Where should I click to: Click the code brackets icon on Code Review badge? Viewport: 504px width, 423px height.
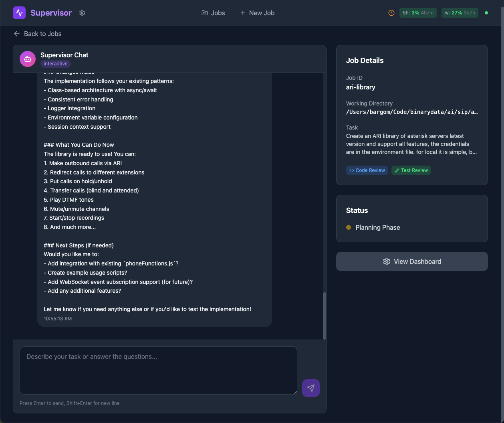tap(353, 170)
